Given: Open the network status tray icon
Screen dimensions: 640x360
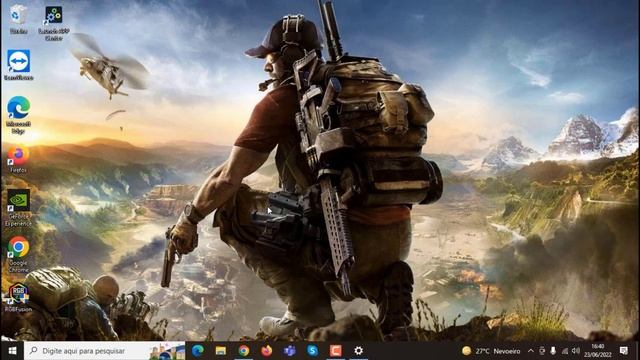Looking at the screenshot, I should 565,351.
